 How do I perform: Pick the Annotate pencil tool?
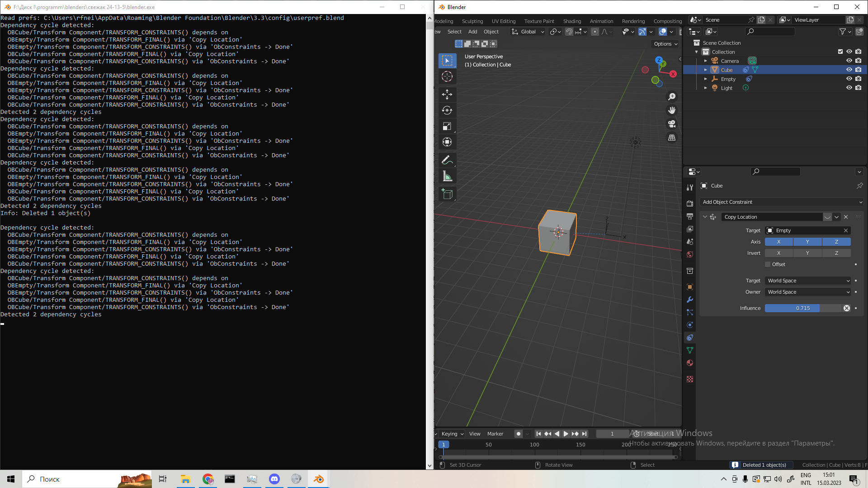pyautogui.click(x=447, y=160)
